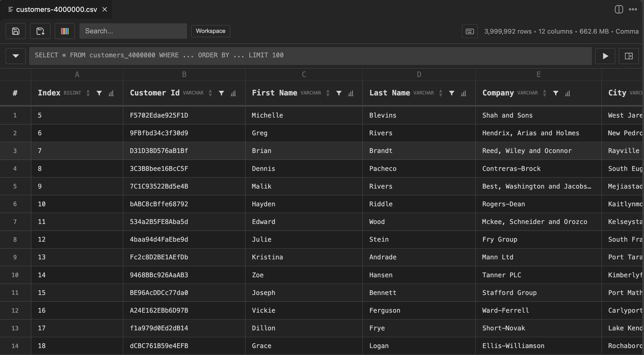Screen dimensions: 644x355
Task: Click the save file icon
Action: coord(15,31)
